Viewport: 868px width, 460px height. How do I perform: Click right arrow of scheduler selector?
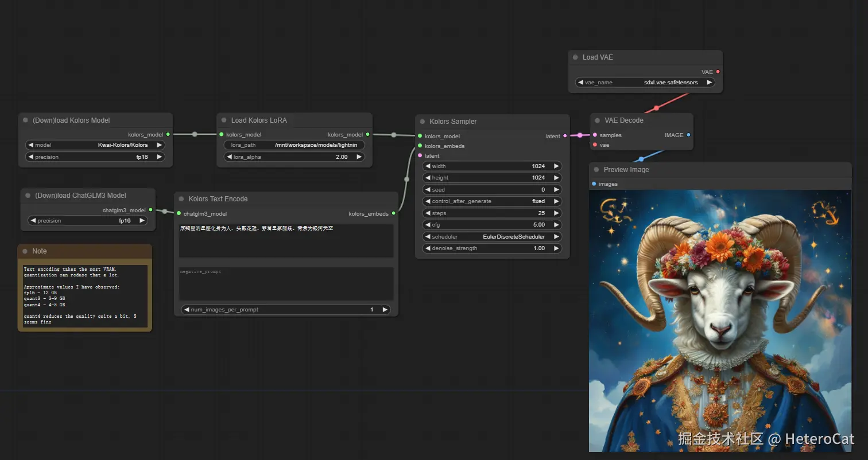(556, 237)
